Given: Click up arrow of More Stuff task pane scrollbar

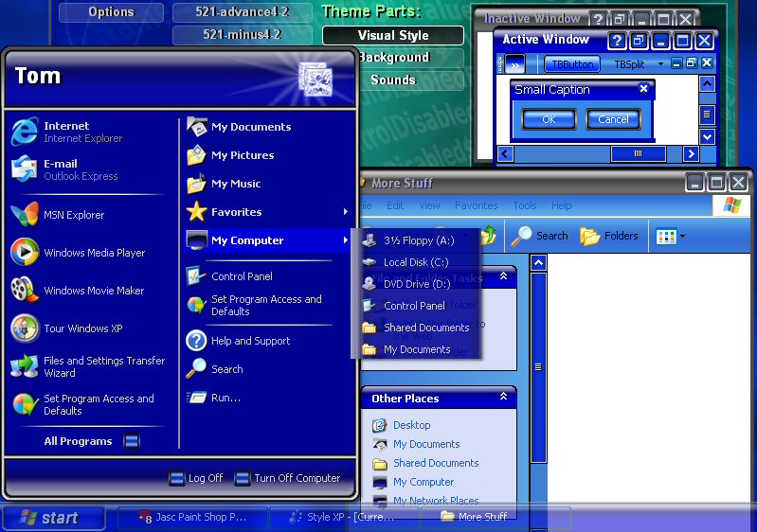Looking at the screenshot, I should (539, 263).
